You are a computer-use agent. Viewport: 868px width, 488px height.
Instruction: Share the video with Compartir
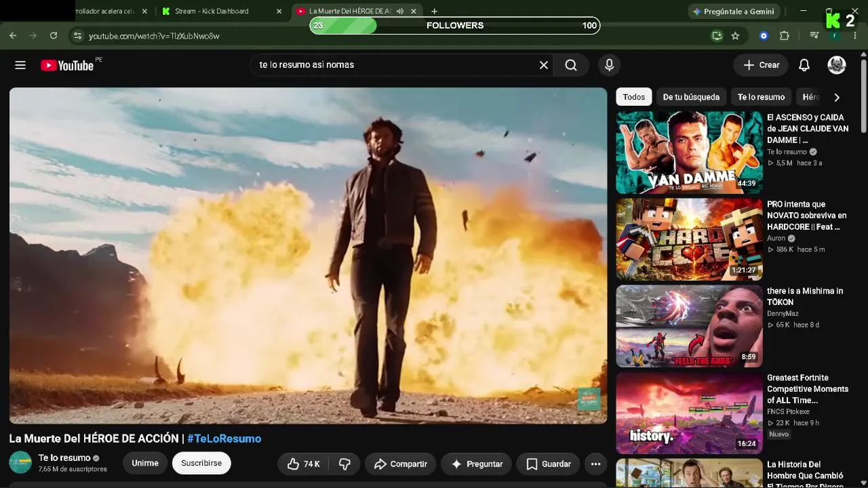(400, 464)
